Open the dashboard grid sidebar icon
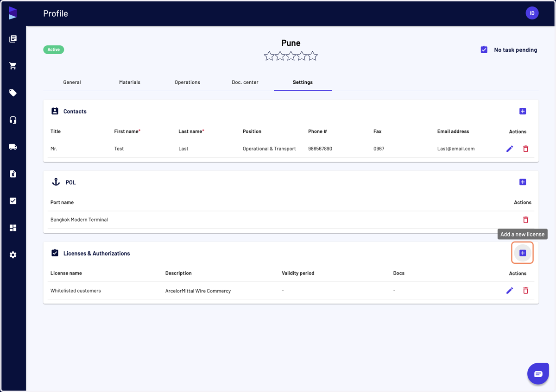The image size is (556, 392). coord(13,228)
